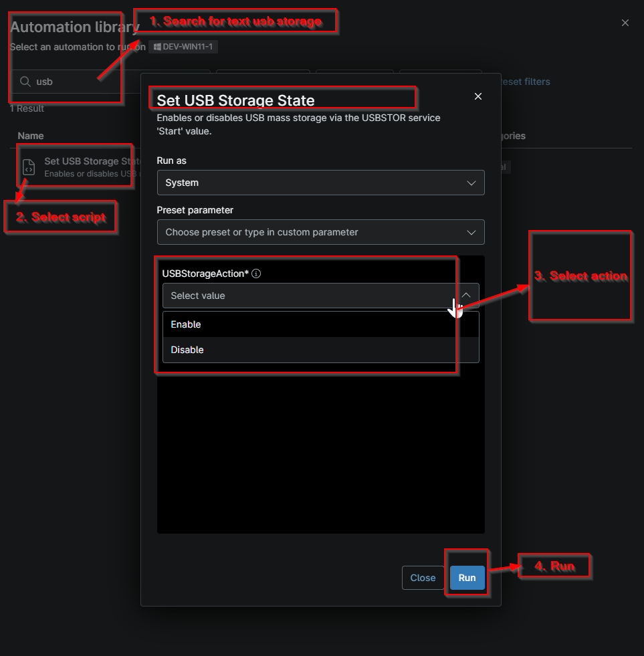Choose Enable from the action list
Screen dimensions: 644x656
pyautogui.click(x=321, y=324)
